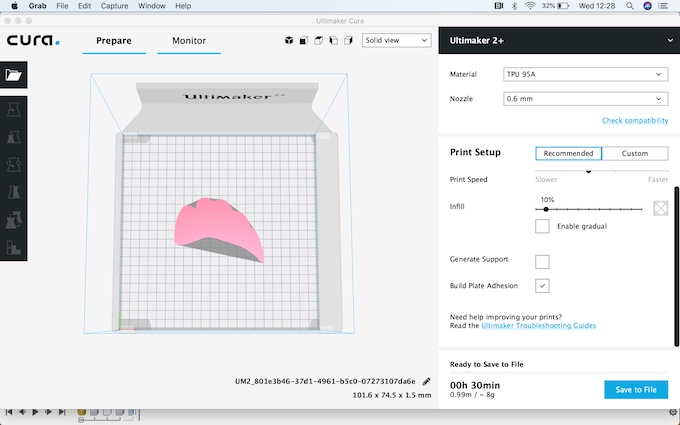Image resolution: width=680 pixels, height=425 pixels.
Task: Open the Capture menu
Action: (x=114, y=6)
